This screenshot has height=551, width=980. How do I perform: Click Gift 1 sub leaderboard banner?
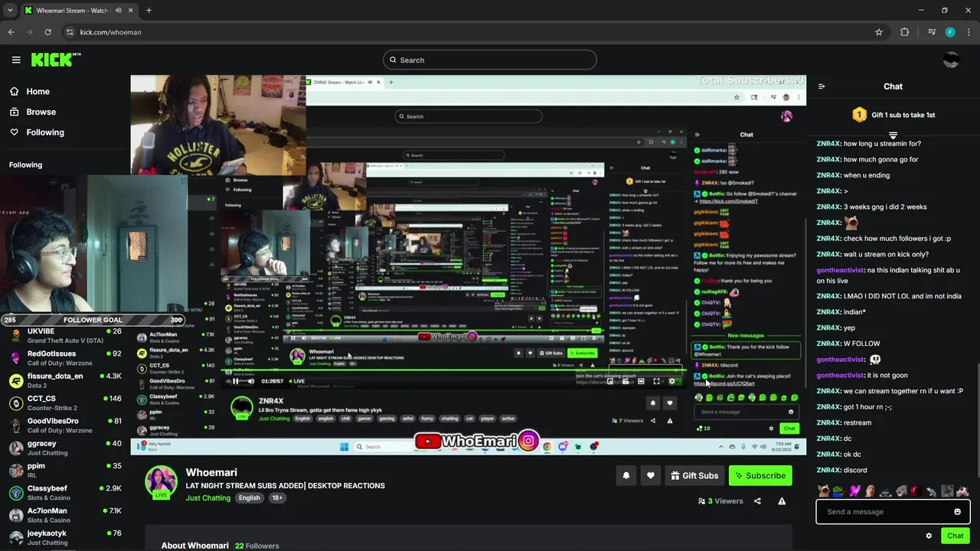[x=893, y=115]
